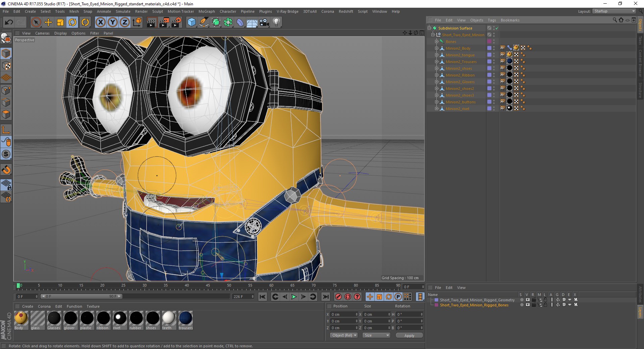This screenshot has height=349, width=644.
Task: Click the Apply button
Action: (409, 335)
